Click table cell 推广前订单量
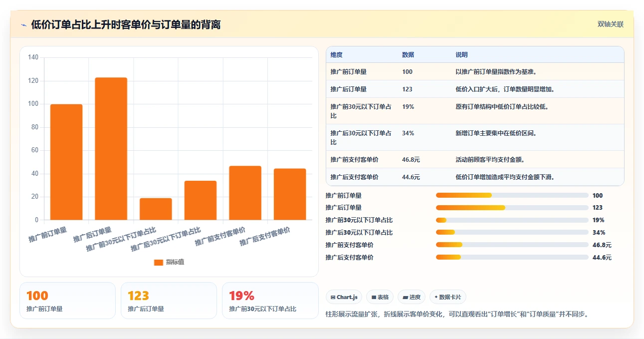This screenshot has height=339, width=644. click(x=348, y=72)
